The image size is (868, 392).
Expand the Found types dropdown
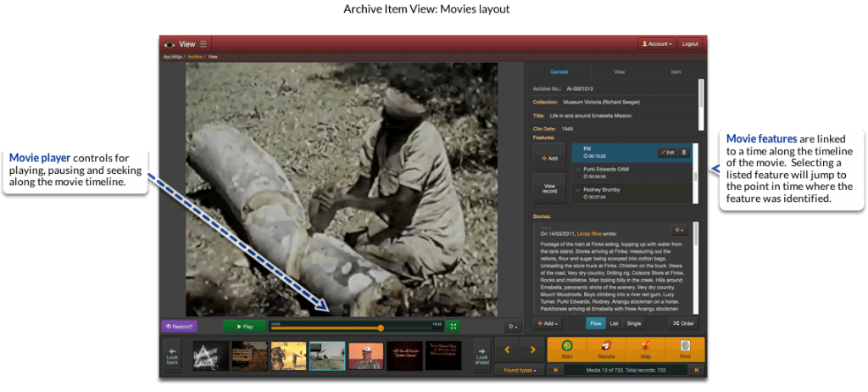520,370
